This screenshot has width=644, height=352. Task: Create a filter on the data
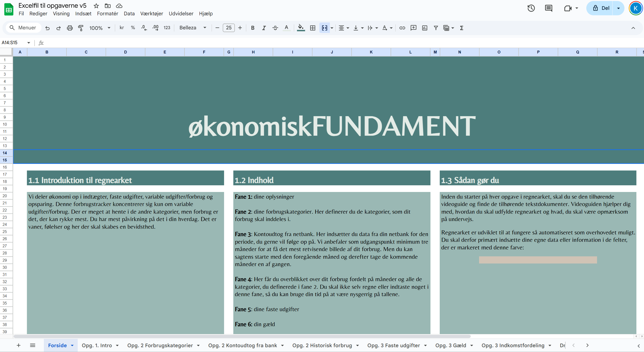(x=436, y=28)
